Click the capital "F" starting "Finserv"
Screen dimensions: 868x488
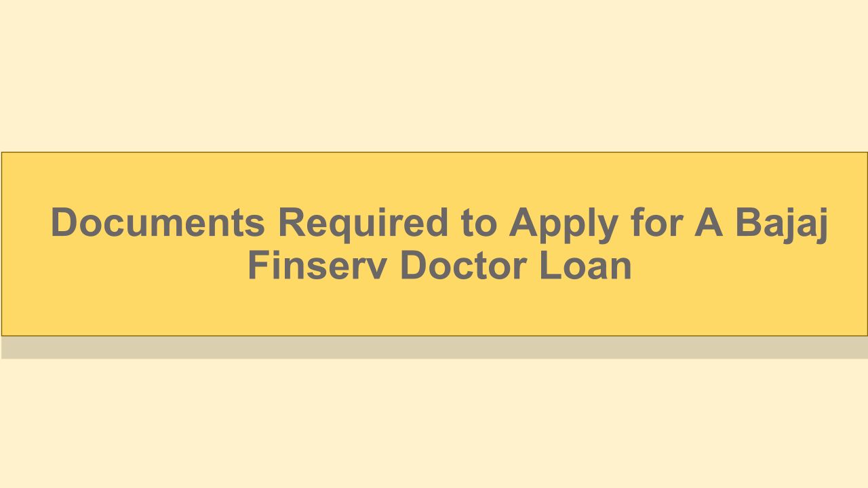260,266
